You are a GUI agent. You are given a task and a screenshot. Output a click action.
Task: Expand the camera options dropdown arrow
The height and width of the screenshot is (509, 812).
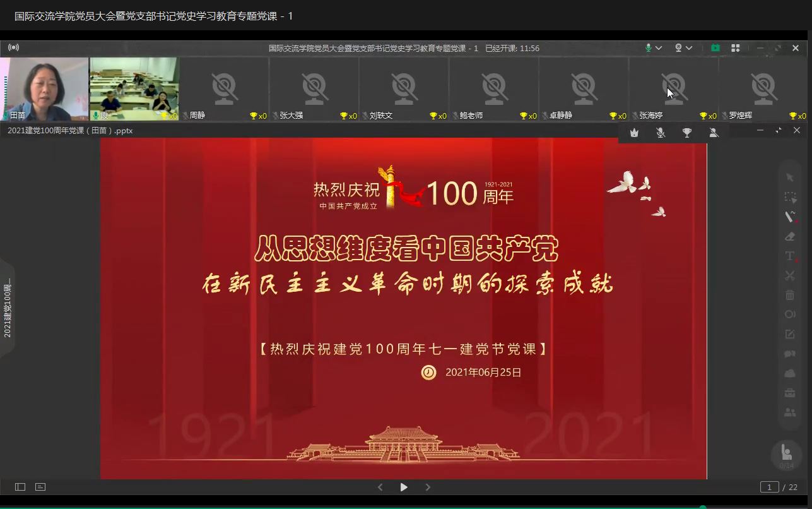[x=689, y=48]
